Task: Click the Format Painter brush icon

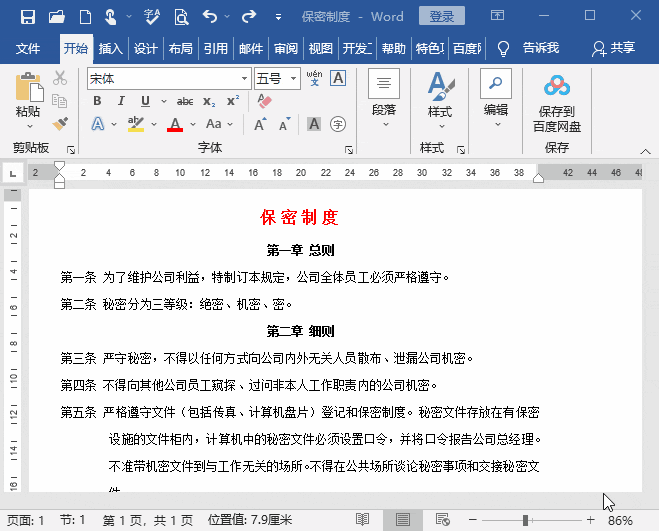Action: click(59, 124)
